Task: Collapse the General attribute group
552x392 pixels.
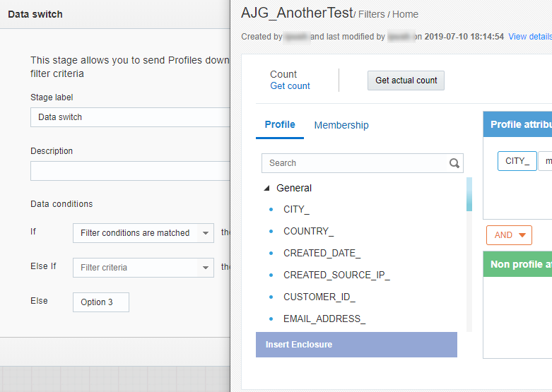Action: click(266, 189)
